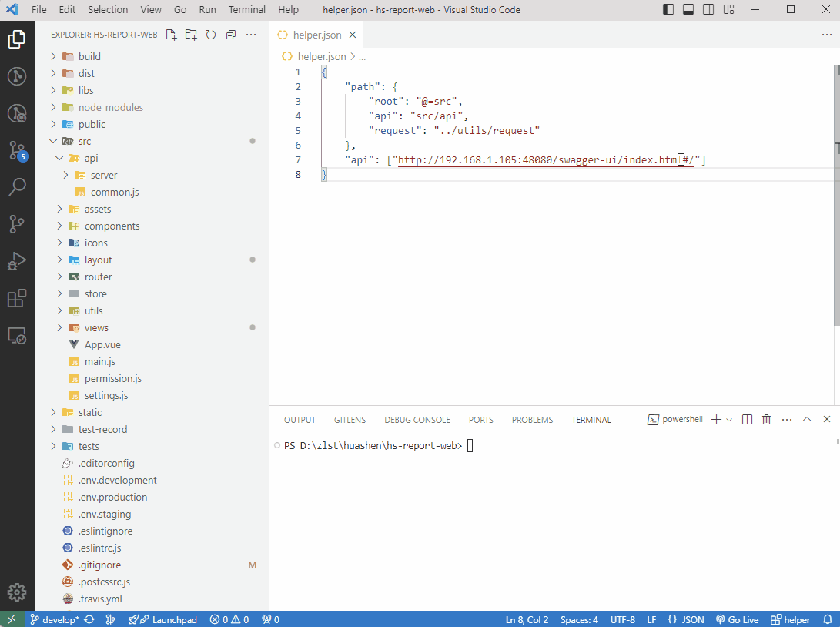The image size is (840, 627).
Task: Split the terminal pane
Action: (x=748, y=420)
